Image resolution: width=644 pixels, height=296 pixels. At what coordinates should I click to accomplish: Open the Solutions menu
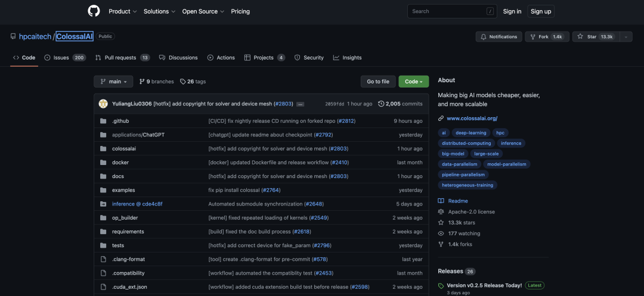tap(159, 11)
